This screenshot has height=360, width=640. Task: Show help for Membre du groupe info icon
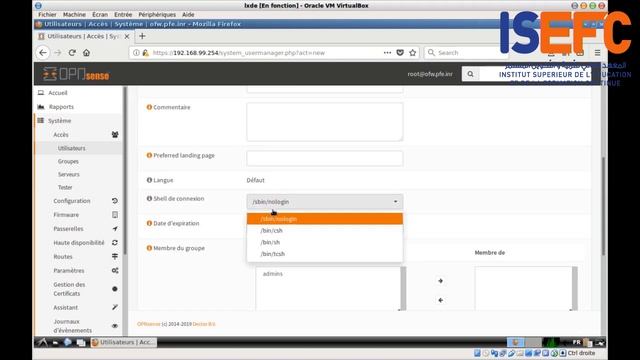point(149,248)
